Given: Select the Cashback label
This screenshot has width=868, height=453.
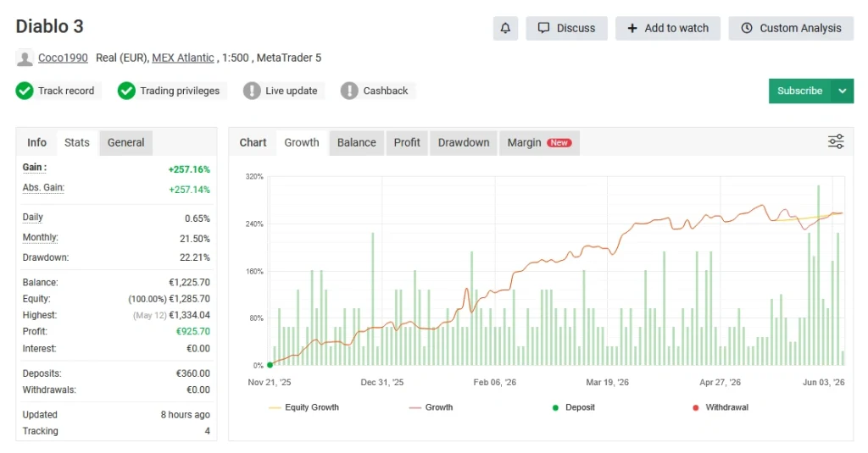Looking at the screenshot, I should coord(386,91).
